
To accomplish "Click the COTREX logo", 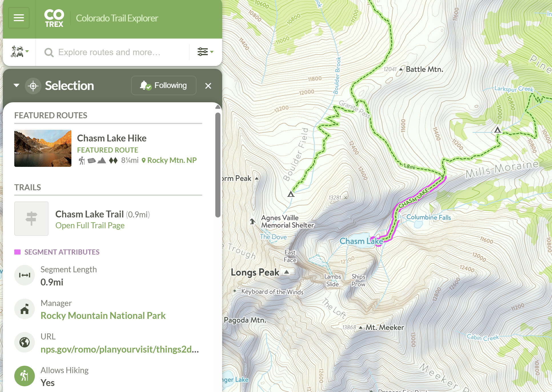I will [x=54, y=19].
